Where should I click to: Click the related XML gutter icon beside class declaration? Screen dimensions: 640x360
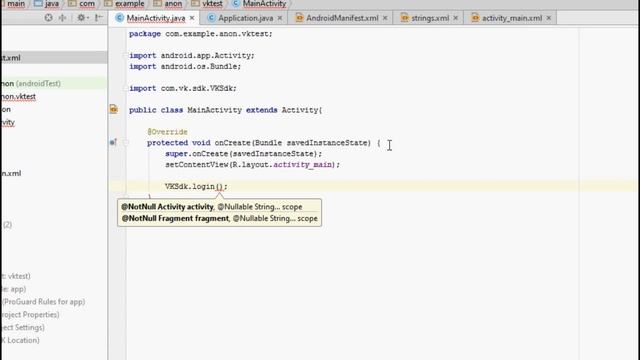point(113,109)
